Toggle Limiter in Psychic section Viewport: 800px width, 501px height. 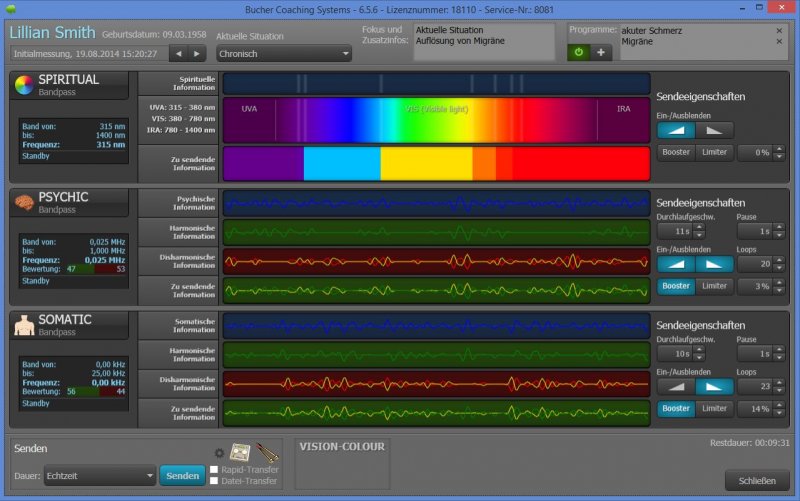[x=714, y=286]
